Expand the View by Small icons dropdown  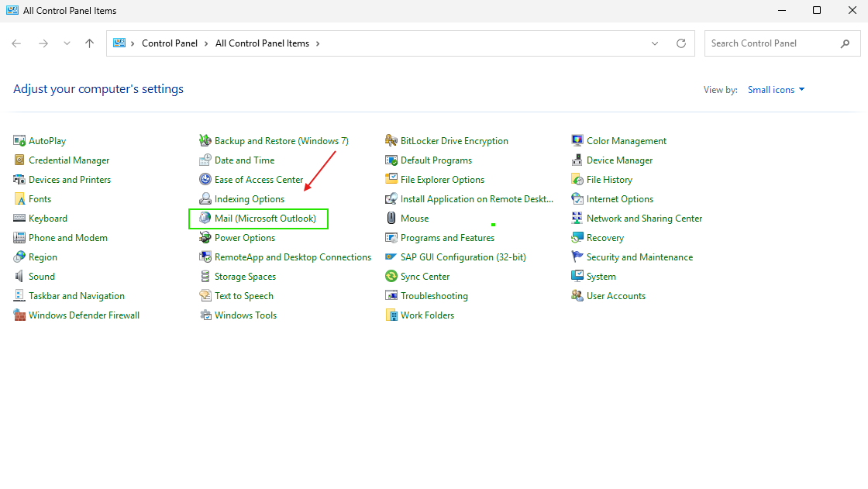[776, 90]
